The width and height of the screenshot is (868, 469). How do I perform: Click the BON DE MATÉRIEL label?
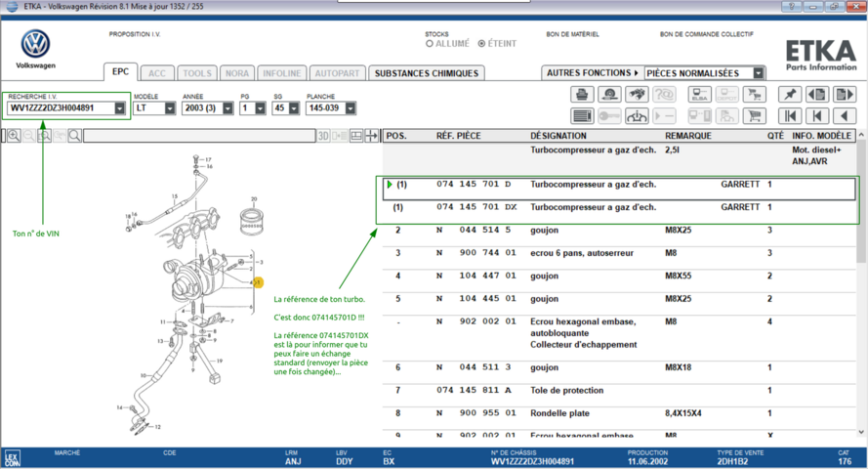click(572, 34)
